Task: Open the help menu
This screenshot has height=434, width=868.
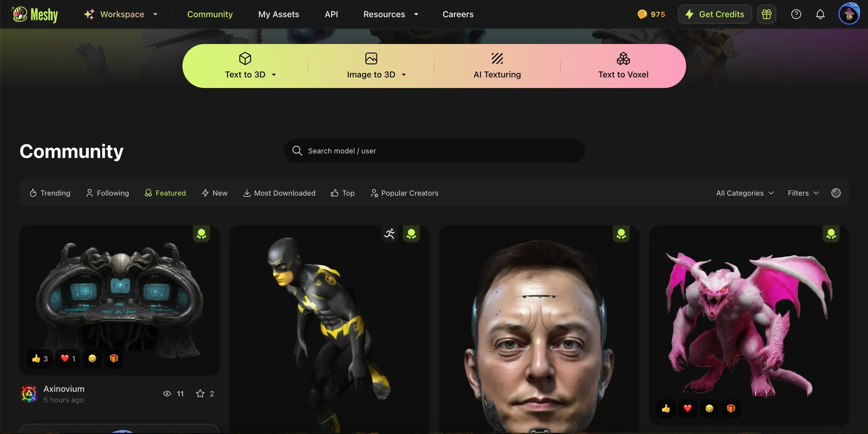Action: 796,14
